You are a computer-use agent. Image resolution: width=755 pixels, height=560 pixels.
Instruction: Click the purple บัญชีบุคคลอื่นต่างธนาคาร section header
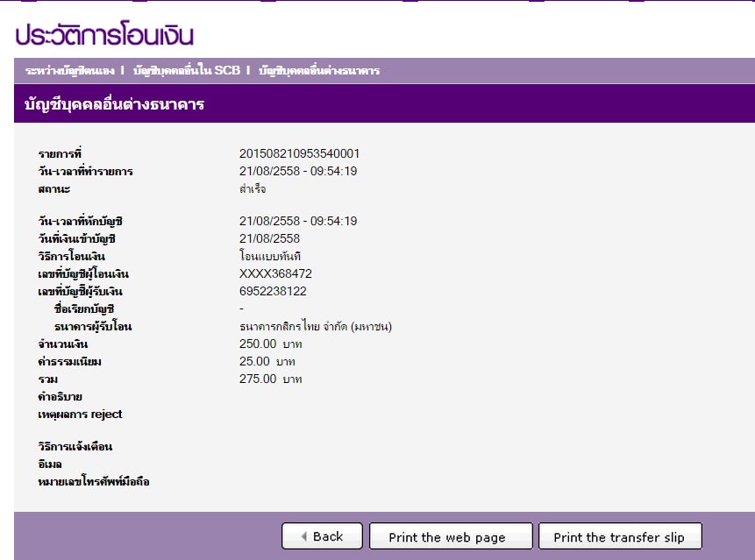(x=109, y=105)
